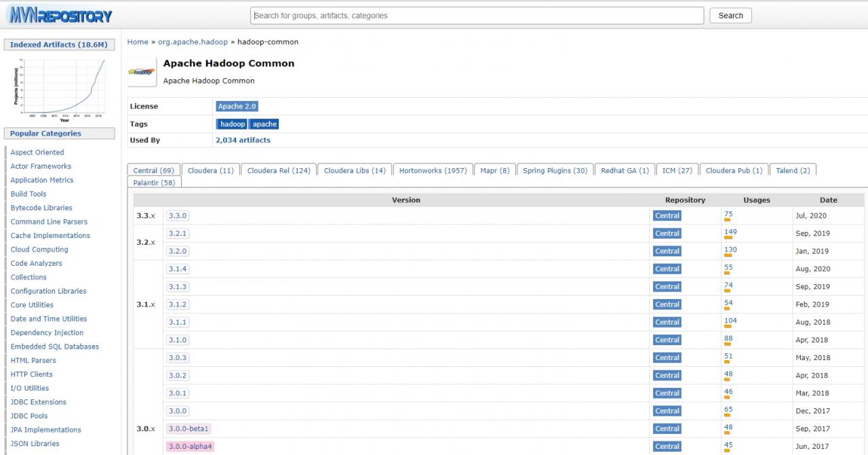This screenshot has width=868, height=455.
Task: Click the Apache Hadoop logo image
Action: coord(142,71)
